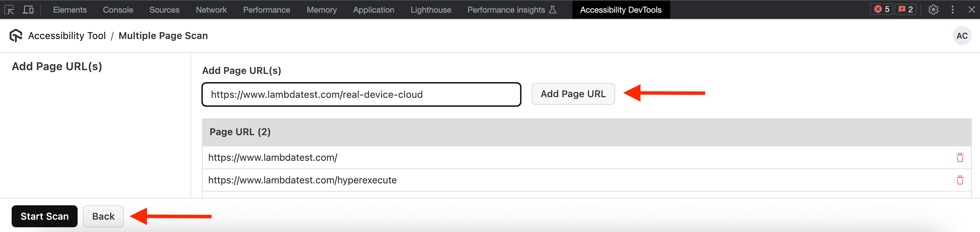Image resolution: width=980 pixels, height=232 pixels.
Task: Click the LambdaTest logo icon
Action: pos(16,36)
